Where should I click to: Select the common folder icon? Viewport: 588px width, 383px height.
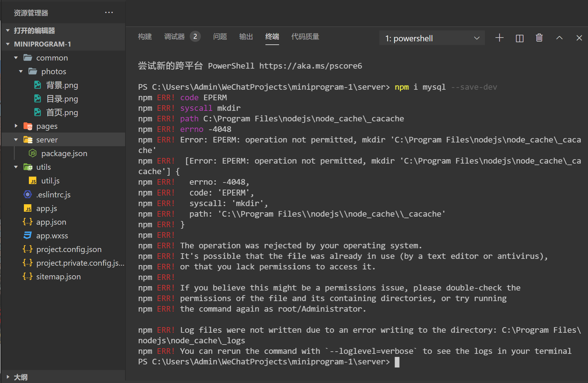[x=28, y=58]
